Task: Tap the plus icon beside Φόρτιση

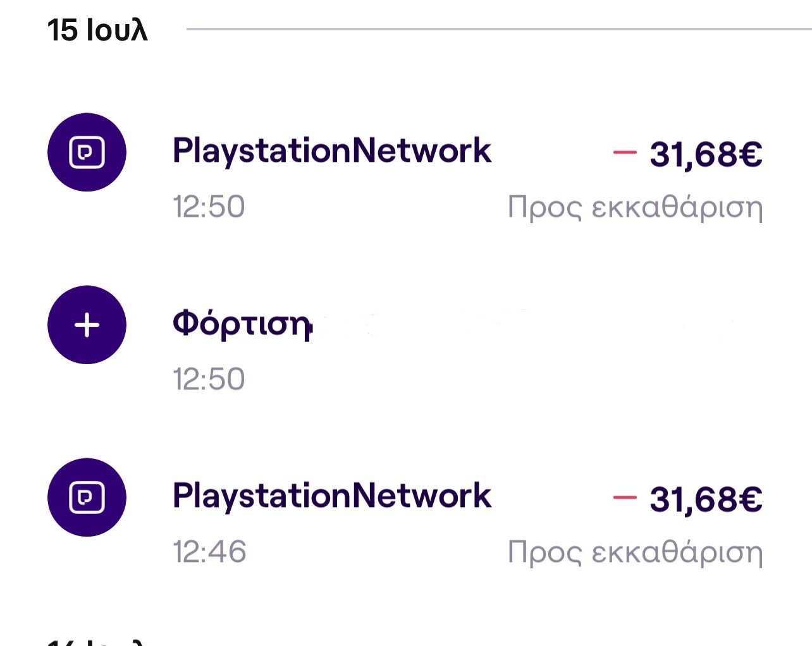Action: (87, 325)
